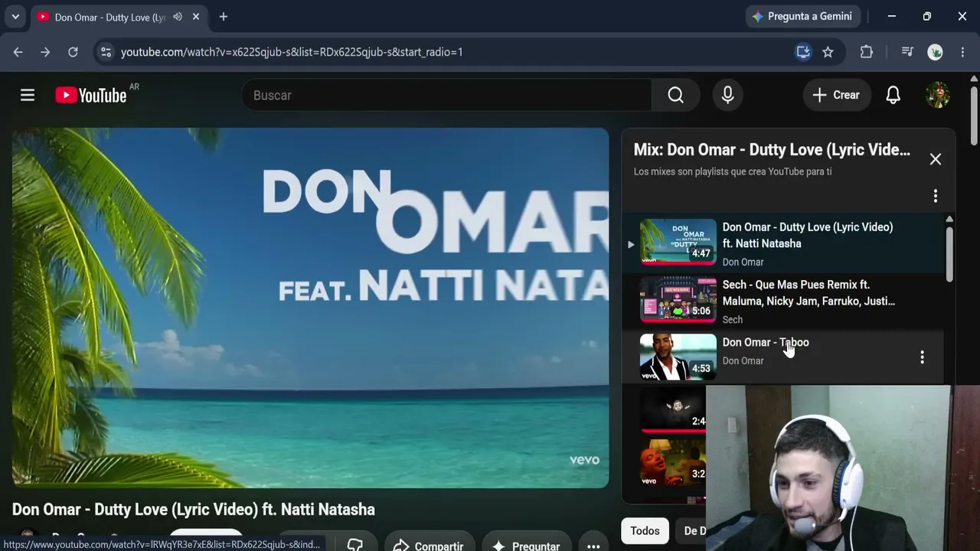Click the Preguntar button
Screen dimensions: 980x551
click(527, 546)
